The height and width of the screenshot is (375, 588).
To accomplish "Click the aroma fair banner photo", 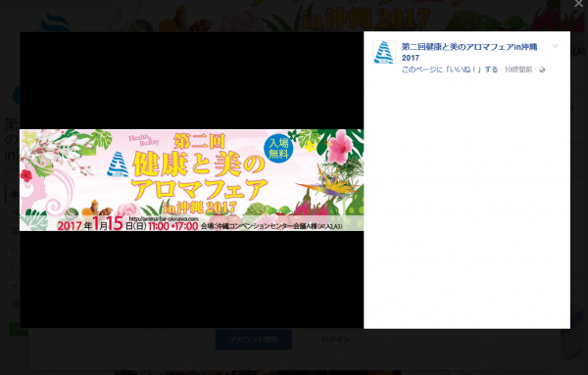I will coord(192,180).
